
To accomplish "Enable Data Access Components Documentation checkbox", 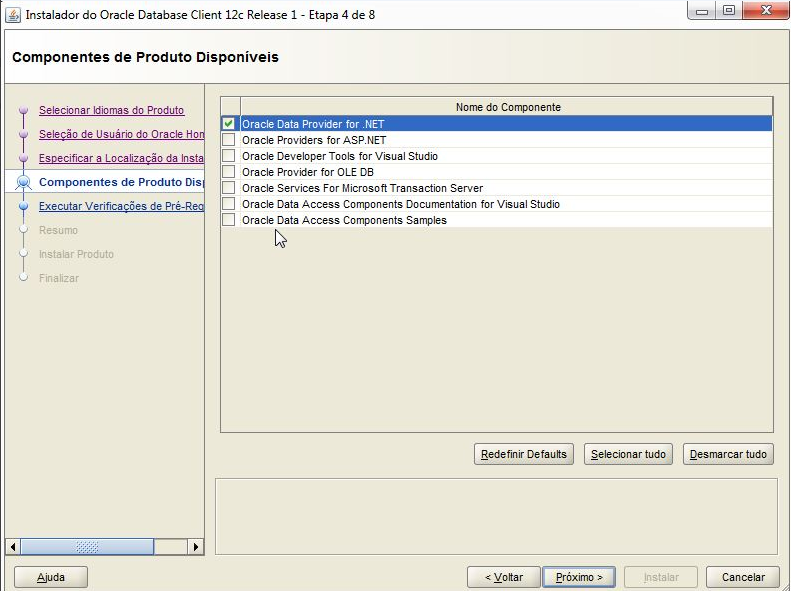I will (x=229, y=204).
